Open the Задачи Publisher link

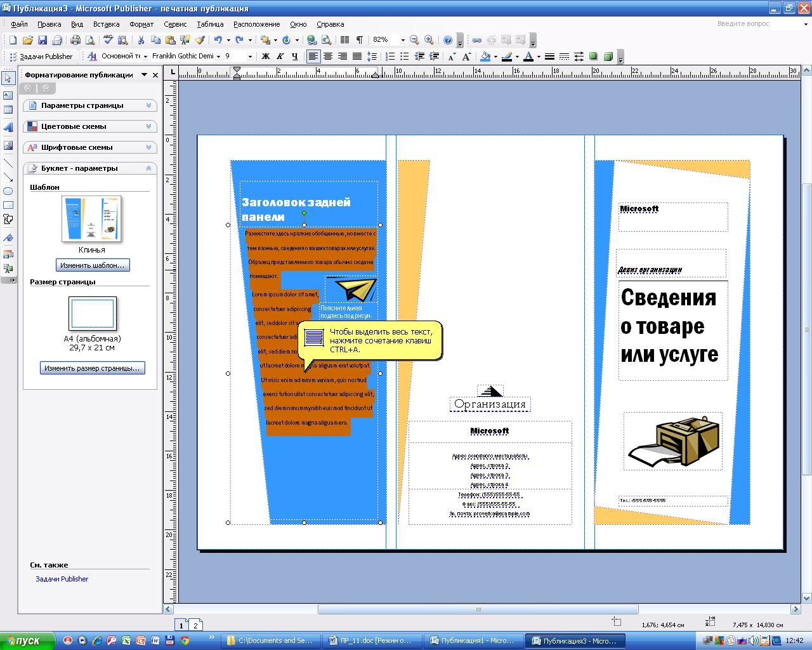coord(62,579)
